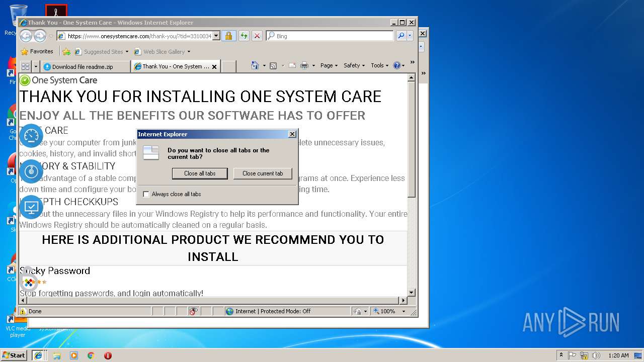Click the Read Mail envelope icon
644x362 pixels.
click(x=292, y=65)
